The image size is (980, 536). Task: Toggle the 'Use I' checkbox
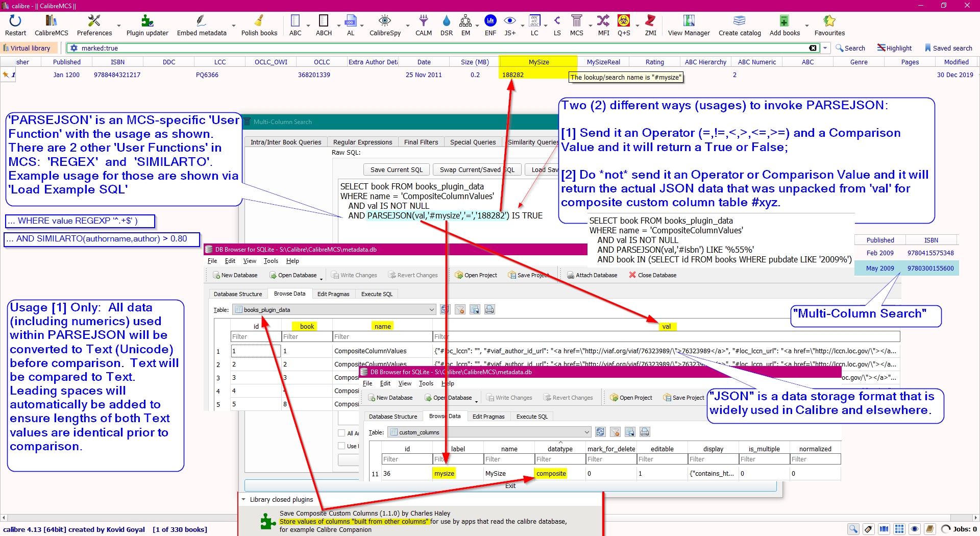(x=341, y=446)
